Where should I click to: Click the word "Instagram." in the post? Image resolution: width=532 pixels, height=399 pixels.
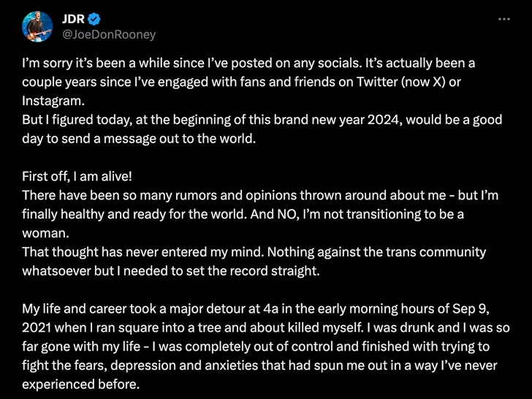[53, 101]
